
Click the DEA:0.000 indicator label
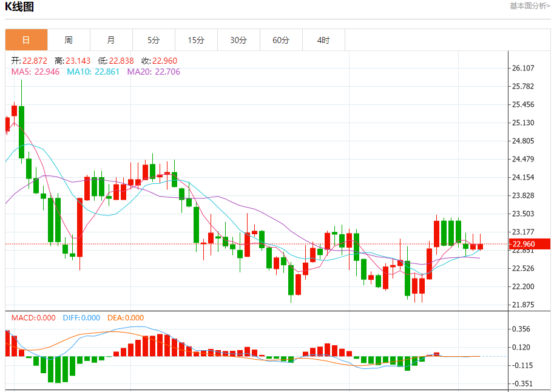pos(126,318)
